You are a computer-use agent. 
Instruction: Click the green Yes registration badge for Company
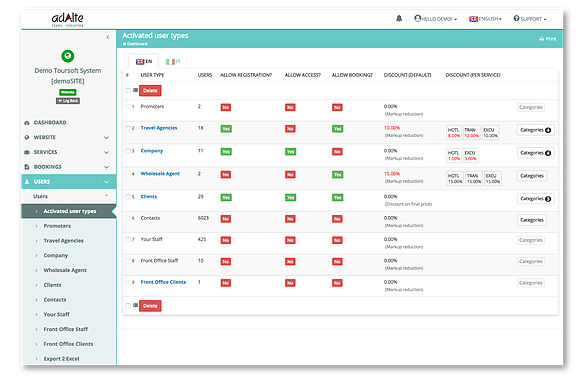(x=226, y=152)
